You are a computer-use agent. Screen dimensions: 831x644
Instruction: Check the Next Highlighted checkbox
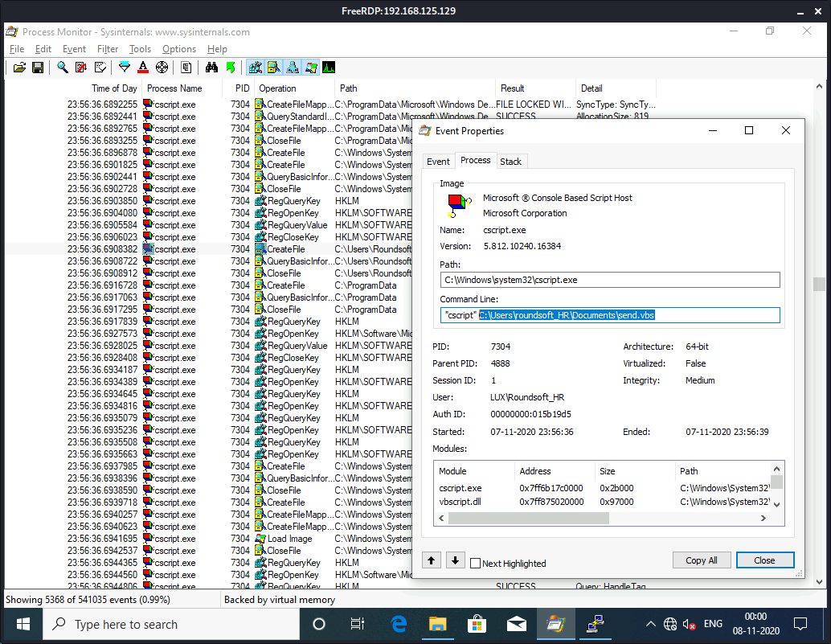pyautogui.click(x=476, y=564)
